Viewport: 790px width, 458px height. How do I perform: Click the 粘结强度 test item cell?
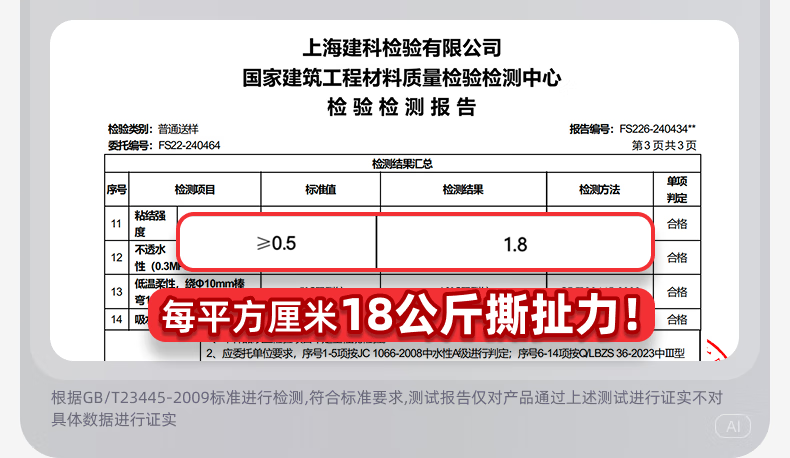(150, 224)
